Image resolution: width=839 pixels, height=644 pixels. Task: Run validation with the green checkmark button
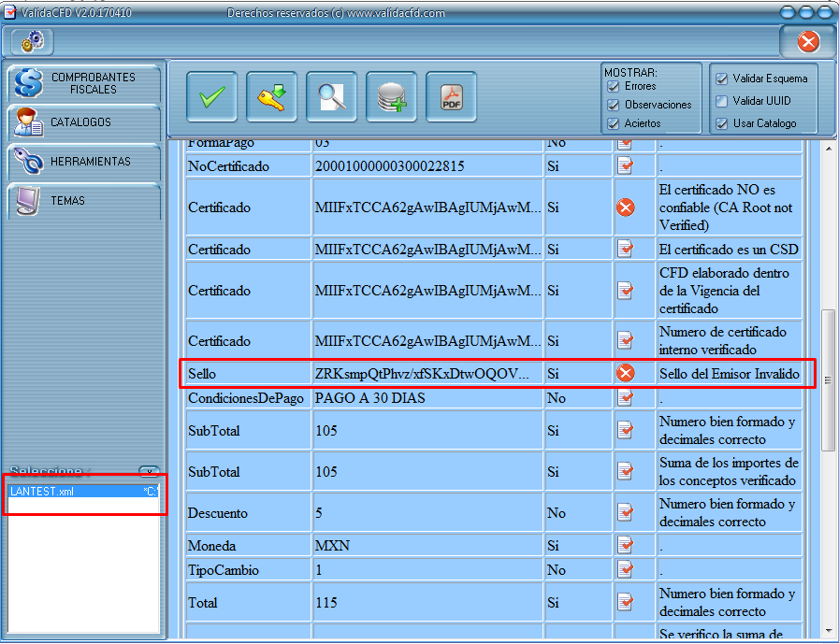click(x=212, y=97)
